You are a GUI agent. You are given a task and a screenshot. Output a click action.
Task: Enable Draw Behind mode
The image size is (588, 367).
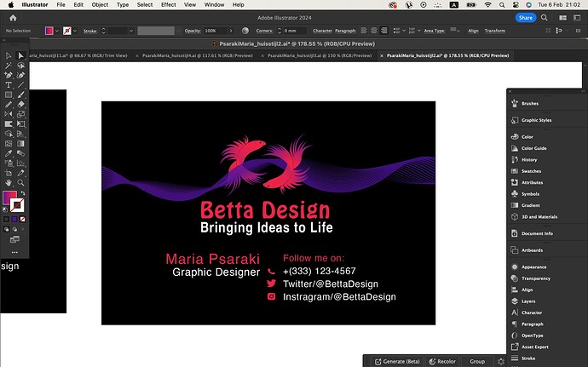click(14, 229)
